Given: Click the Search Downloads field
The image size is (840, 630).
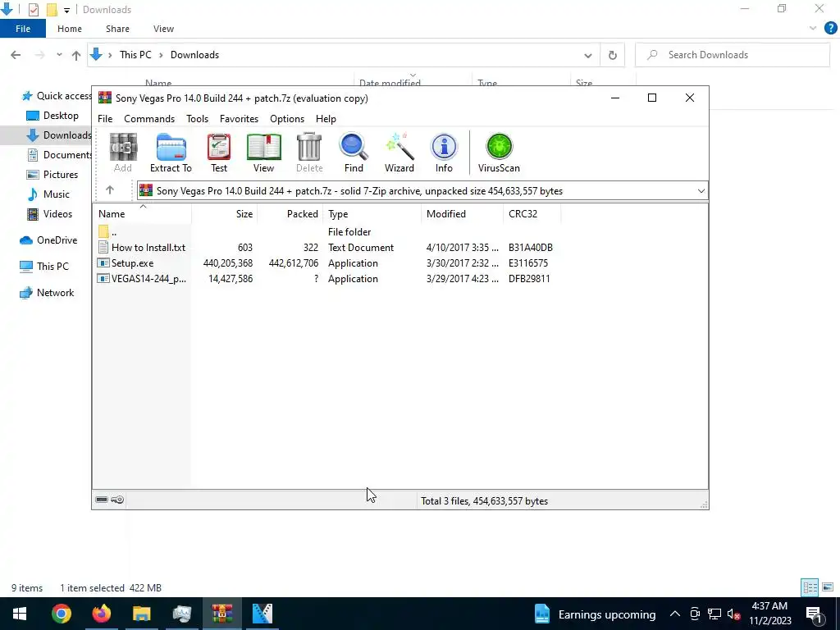Looking at the screenshot, I should [x=733, y=55].
